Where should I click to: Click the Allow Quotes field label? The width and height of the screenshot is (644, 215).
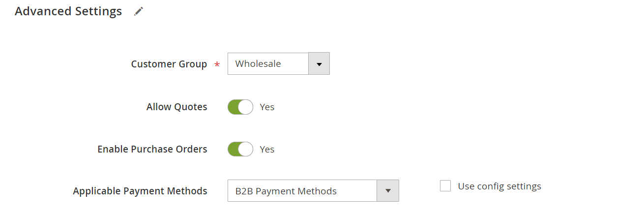click(x=177, y=107)
